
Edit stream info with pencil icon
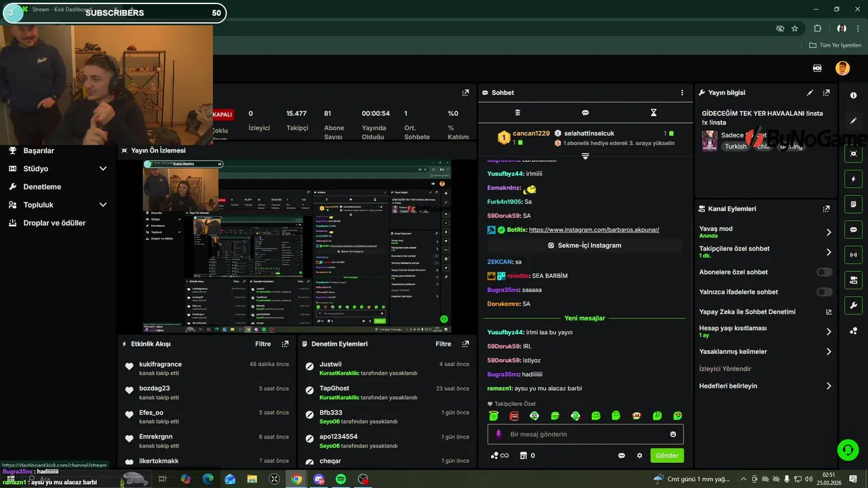click(x=810, y=93)
